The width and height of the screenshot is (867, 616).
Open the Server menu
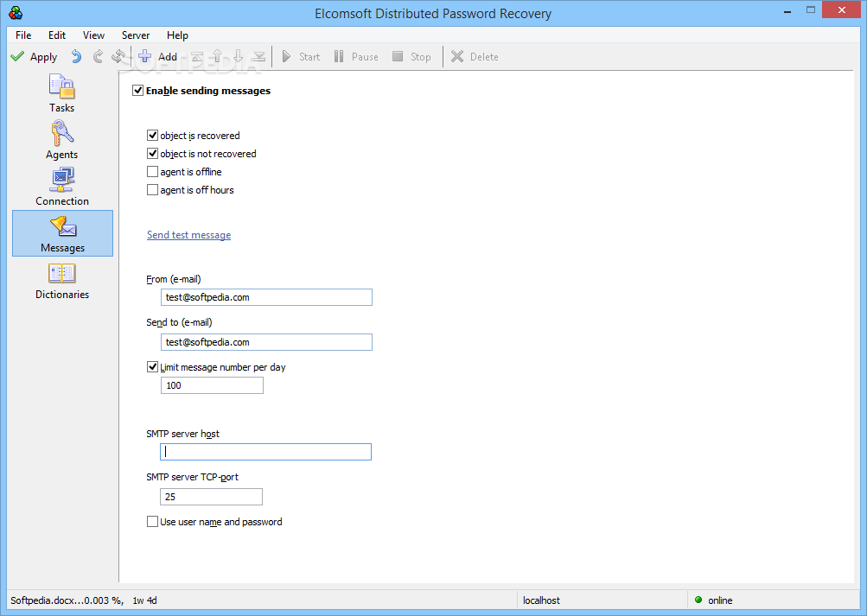136,35
